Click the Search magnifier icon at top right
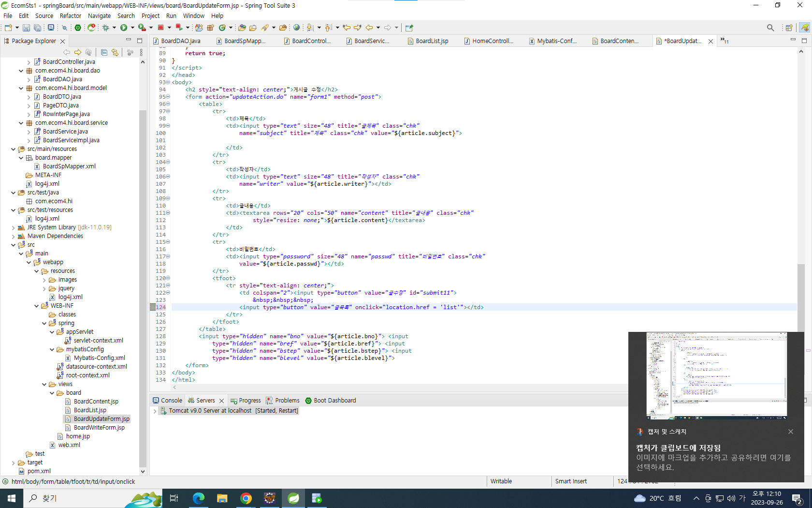This screenshot has width=812, height=508. tap(770, 28)
